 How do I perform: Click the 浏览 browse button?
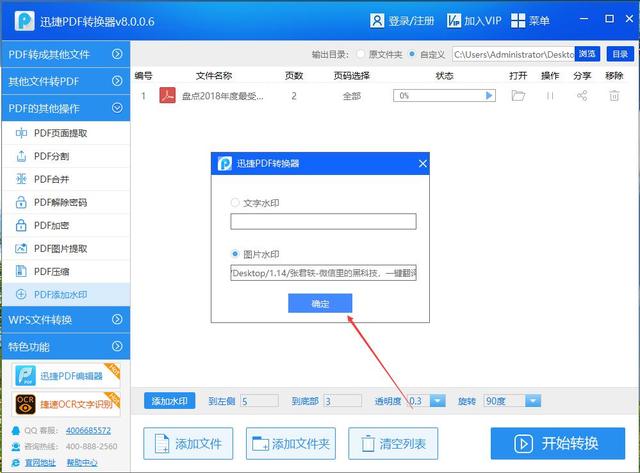tap(587, 54)
